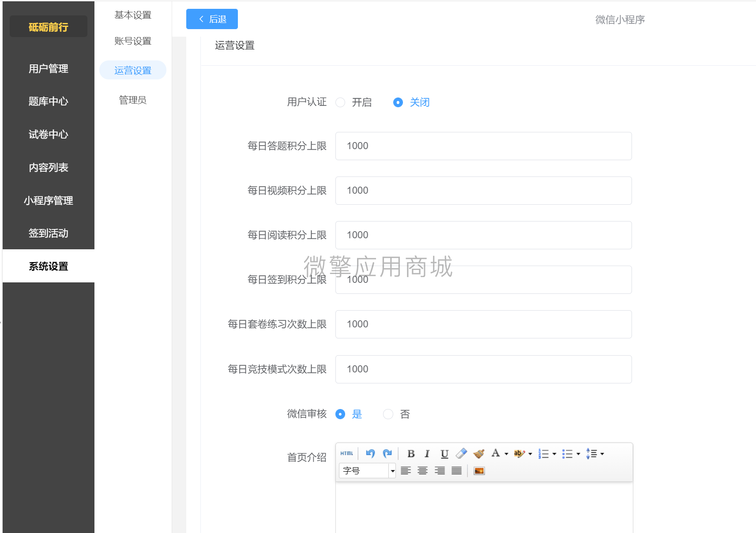The height and width of the screenshot is (533, 756).
Task: Apply text highlight background color
Action: coord(519,454)
